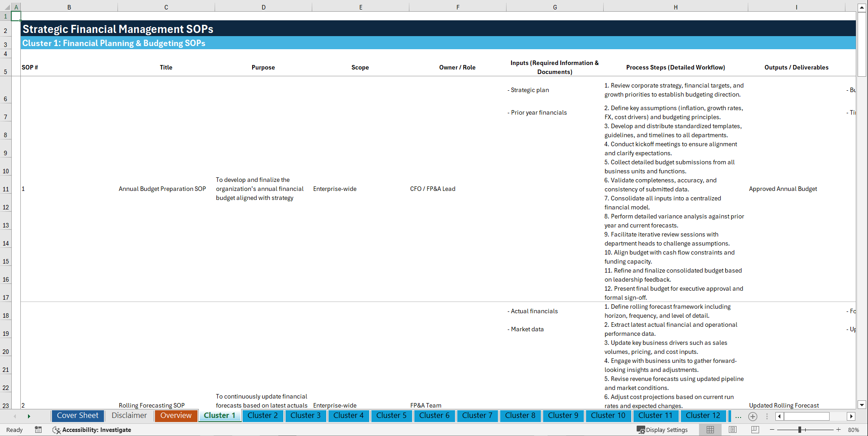This screenshot has width=868, height=436.
Task: Click the New Sheet plus button
Action: [x=753, y=416]
